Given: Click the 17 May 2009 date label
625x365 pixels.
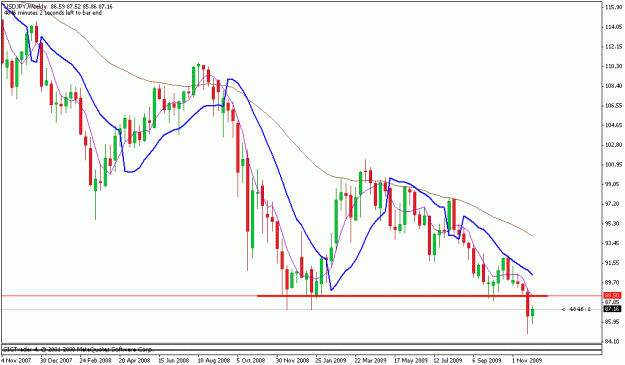Looking at the screenshot, I should click(411, 360).
